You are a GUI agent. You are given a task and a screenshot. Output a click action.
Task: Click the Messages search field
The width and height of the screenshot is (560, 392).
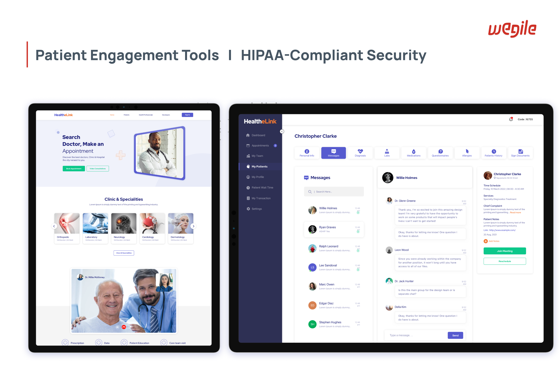pyautogui.click(x=334, y=192)
